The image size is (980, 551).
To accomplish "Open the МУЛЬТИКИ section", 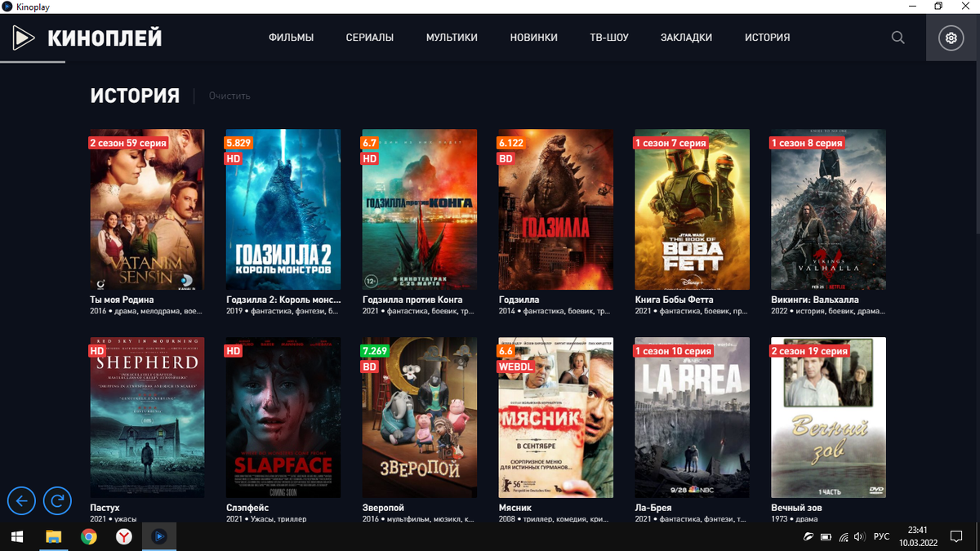I will (452, 38).
